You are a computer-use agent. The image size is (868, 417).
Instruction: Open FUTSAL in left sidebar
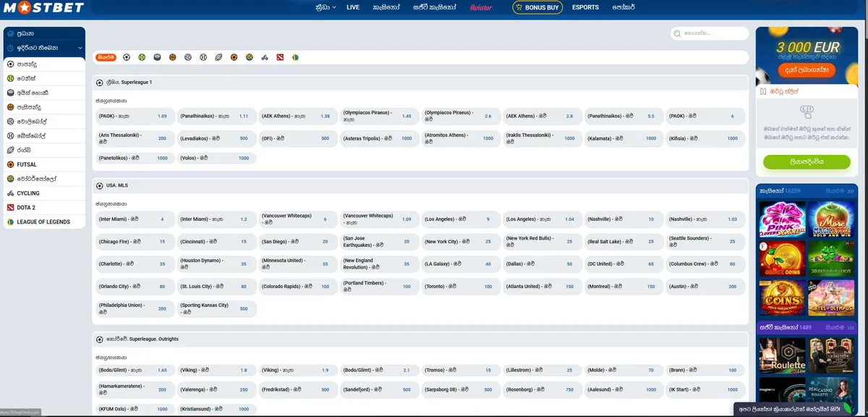tap(44, 164)
